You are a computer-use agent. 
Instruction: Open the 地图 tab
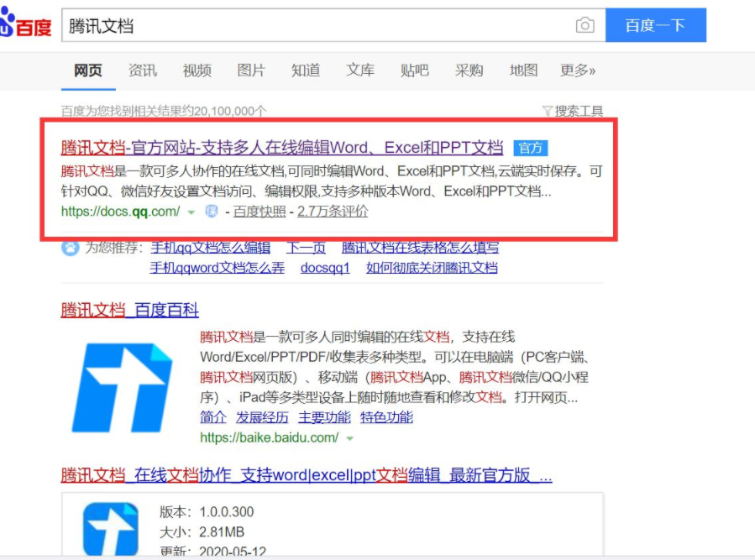(x=522, y=71)
